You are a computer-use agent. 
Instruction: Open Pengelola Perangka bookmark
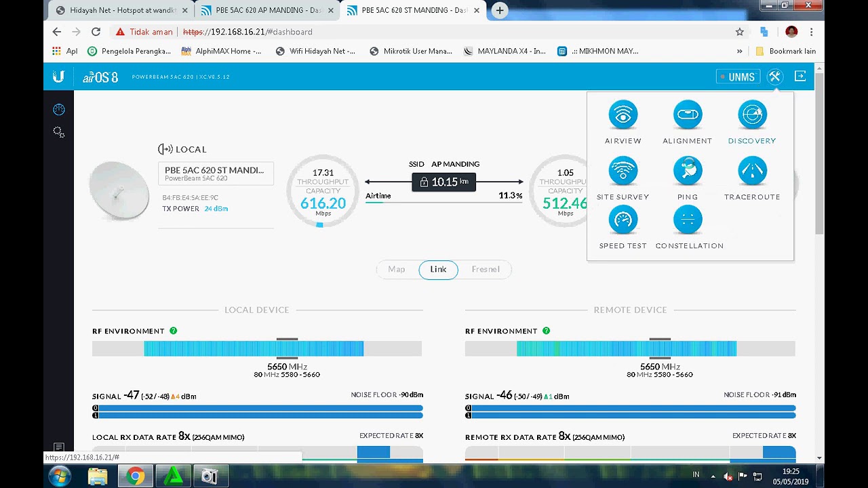(x=130, y=51)
